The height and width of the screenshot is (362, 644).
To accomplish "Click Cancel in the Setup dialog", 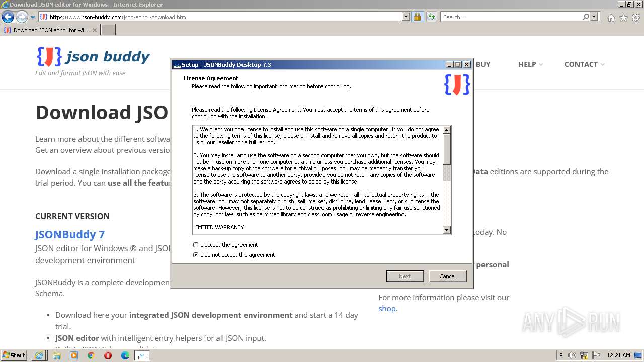I will click(x=447, y=276).
